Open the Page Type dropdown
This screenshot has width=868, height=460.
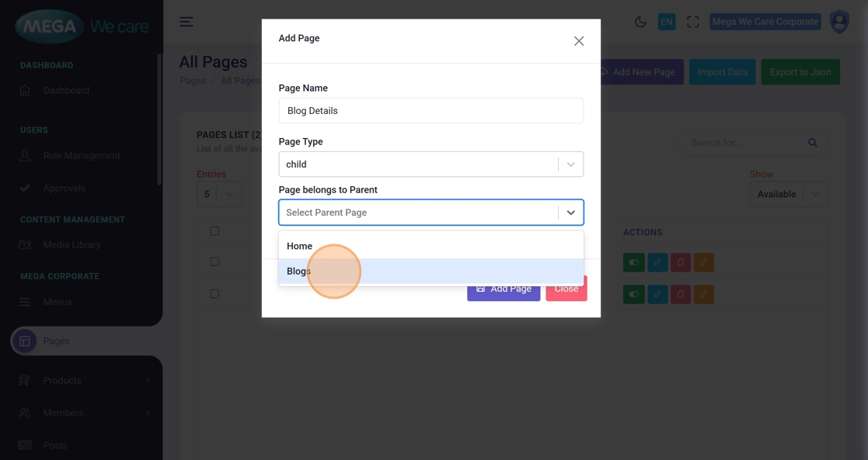pyautogui.click(x=431, y=164)
